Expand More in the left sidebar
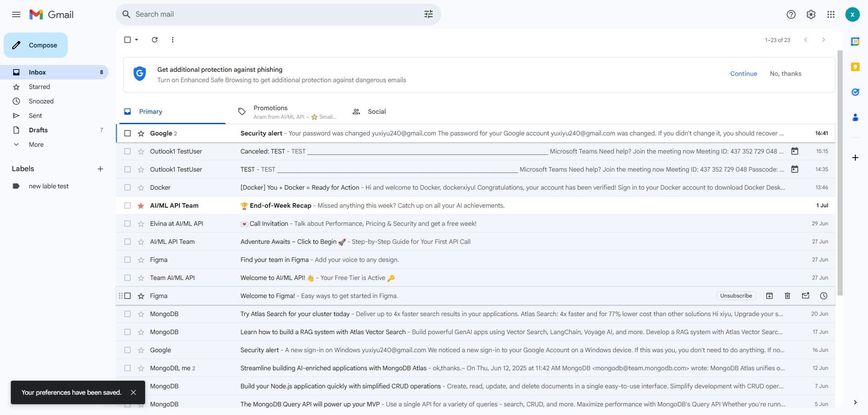Viewport: 868px width, 415px height. pyautogui.click(x=36, y=145)
